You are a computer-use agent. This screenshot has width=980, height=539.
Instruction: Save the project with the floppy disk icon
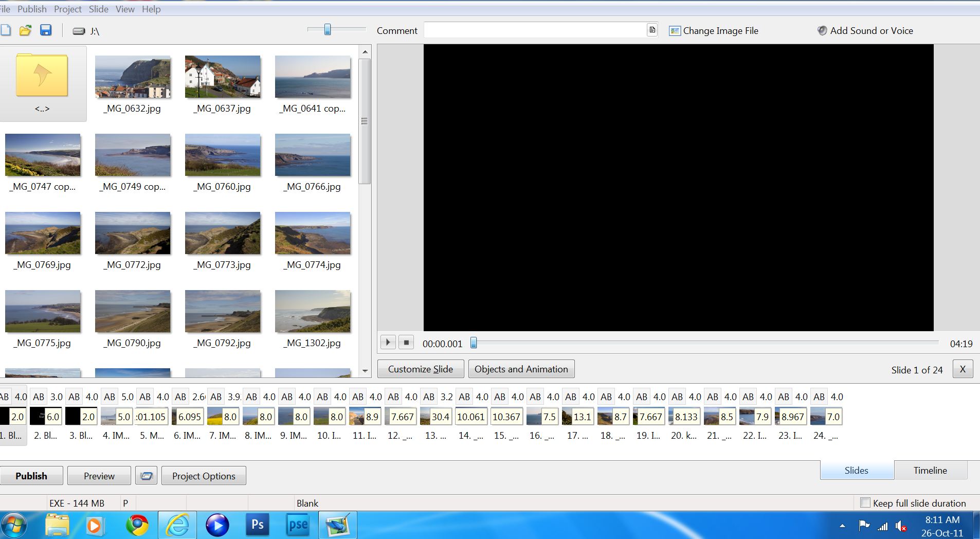click(46, 30)
